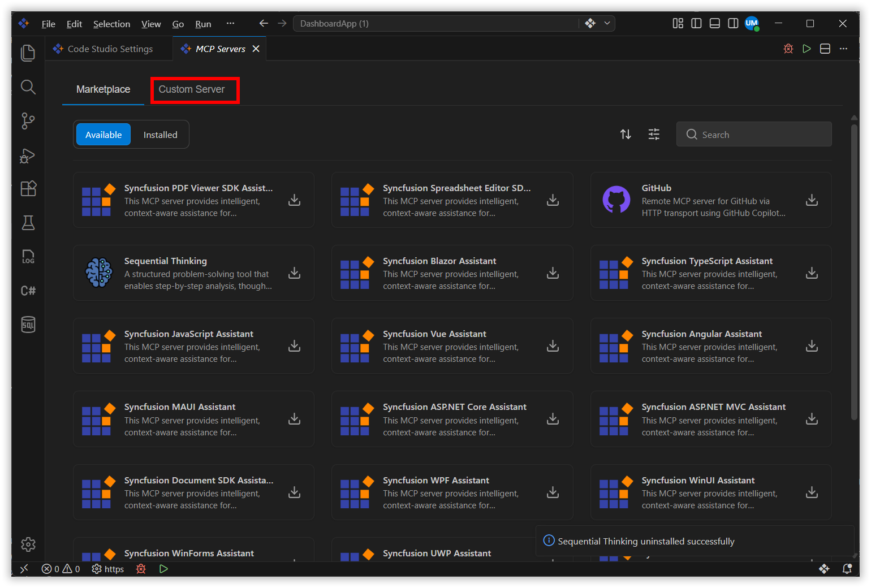
Task: Open the Selection menu
Action: click(111, 24)
